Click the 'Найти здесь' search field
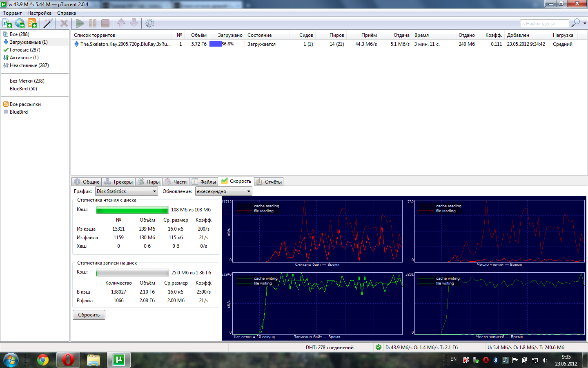Screen dimensions: 588x368 pyautogui.click(x=544, y=24)
